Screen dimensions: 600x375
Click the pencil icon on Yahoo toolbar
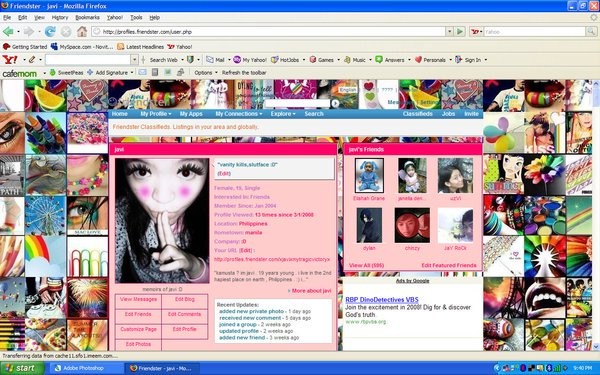(x=32, y=60)
